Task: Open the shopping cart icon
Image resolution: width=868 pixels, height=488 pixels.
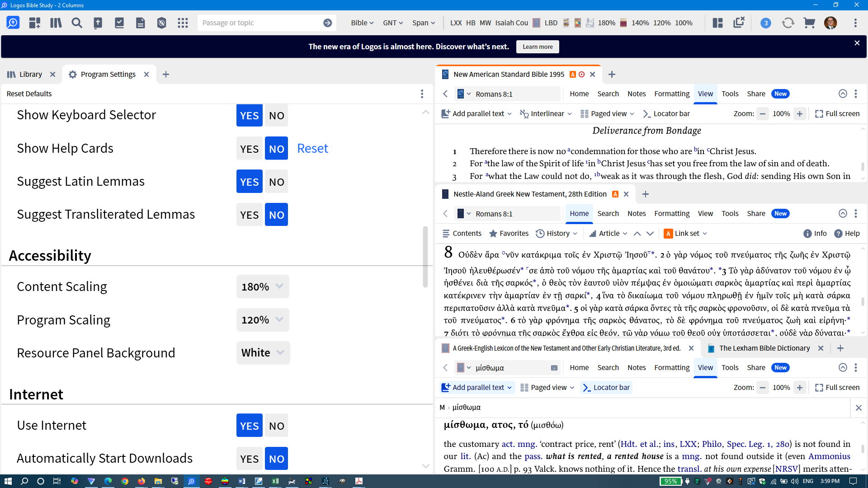Action: coord(809,23)
